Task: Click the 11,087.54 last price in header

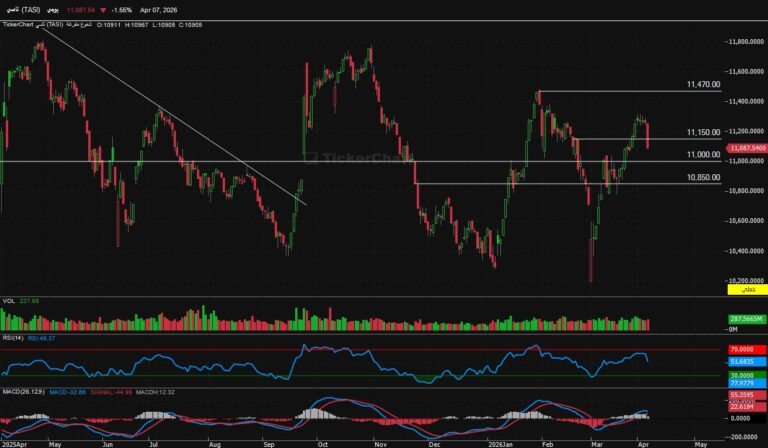Action: click(79, 8)
